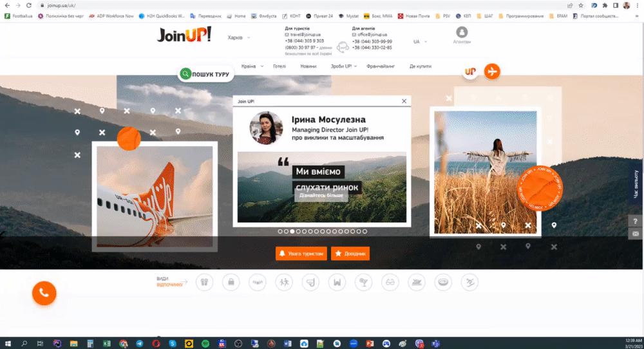Open the Де купити menu item
Viewport: 644px width, 349px height.
pos(420,66)
